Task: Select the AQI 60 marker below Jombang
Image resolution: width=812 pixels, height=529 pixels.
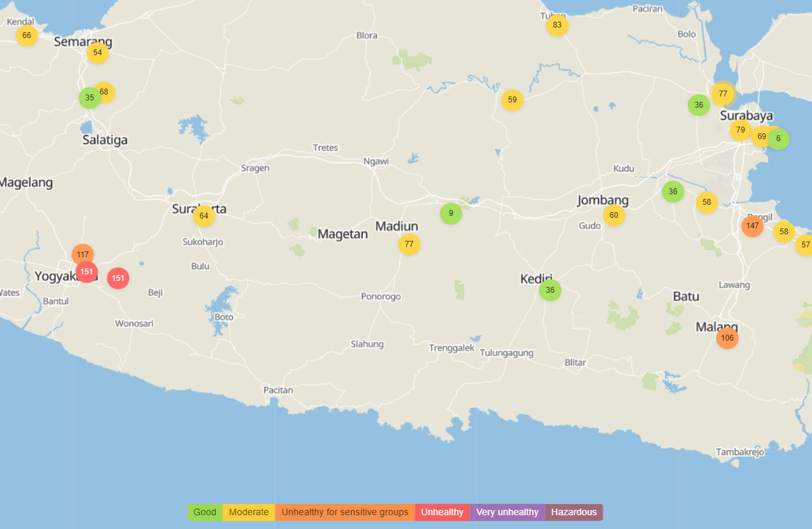Action: [613, 215]
